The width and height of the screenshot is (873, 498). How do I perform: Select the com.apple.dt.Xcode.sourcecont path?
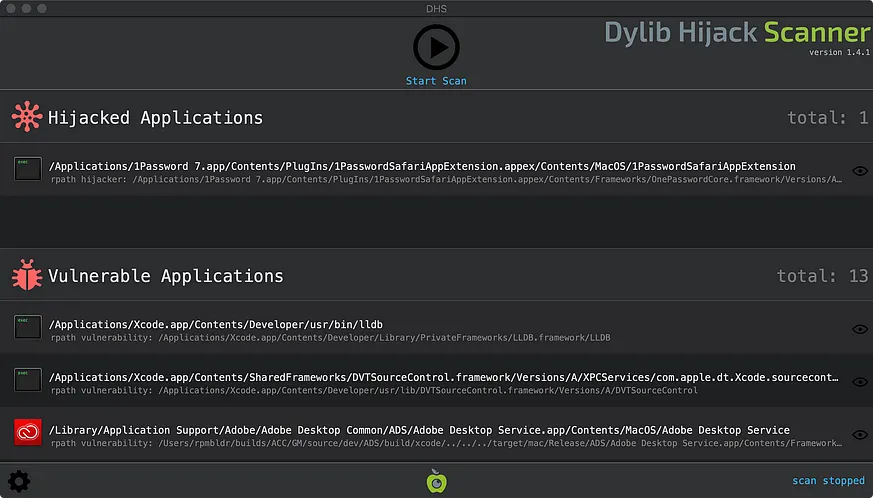point(444,377)
